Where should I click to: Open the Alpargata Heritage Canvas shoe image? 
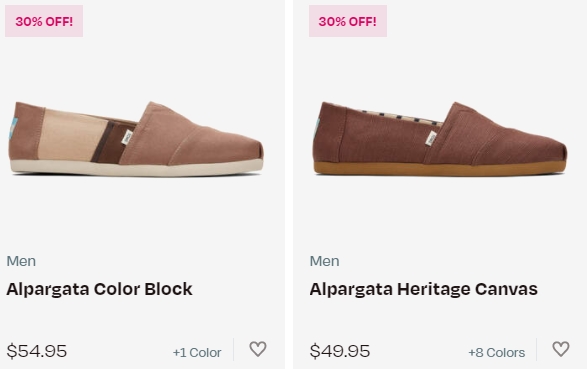click(440, 139)
